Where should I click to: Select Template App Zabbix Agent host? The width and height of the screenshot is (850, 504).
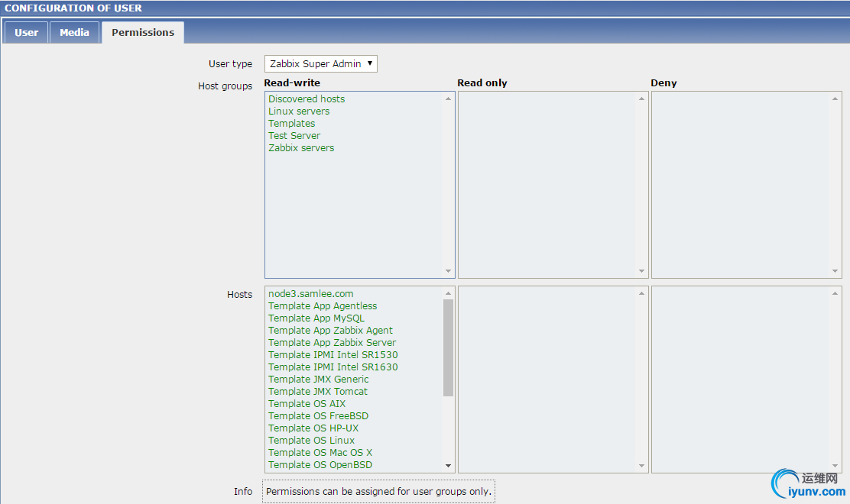330,330
